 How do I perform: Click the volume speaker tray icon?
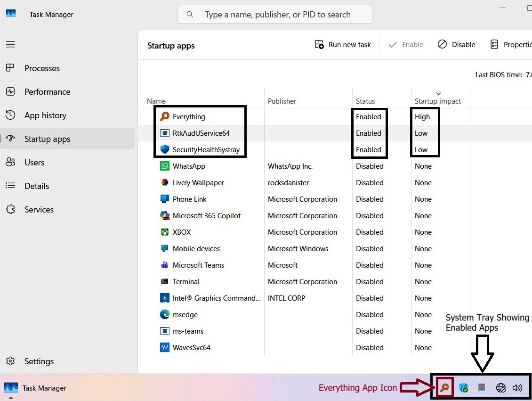(517, 387)
